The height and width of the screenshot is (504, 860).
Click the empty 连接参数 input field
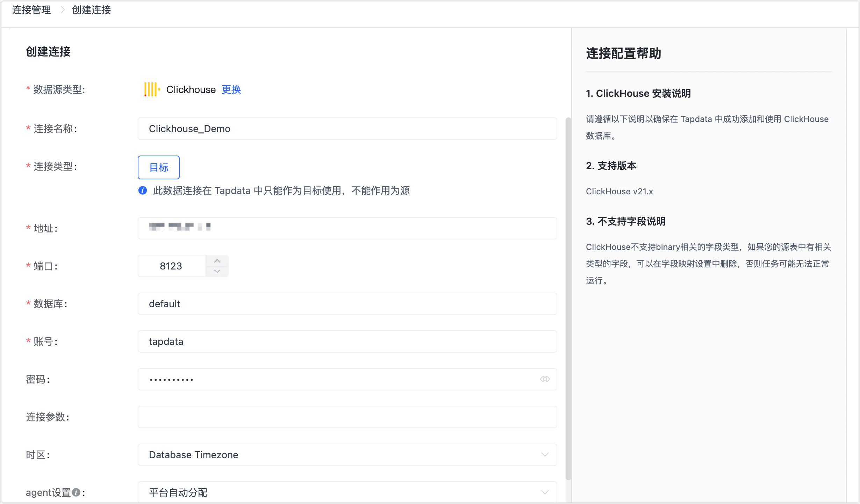tap(347, 417)
